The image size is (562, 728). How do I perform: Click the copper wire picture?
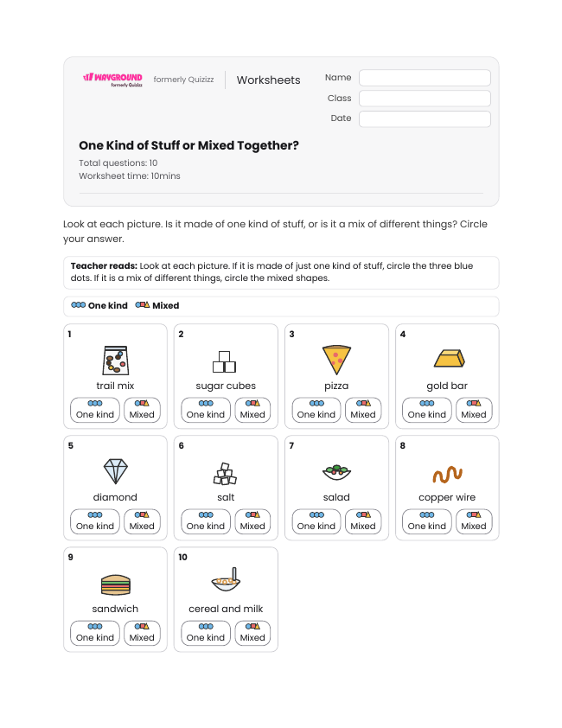pos(447,474)
